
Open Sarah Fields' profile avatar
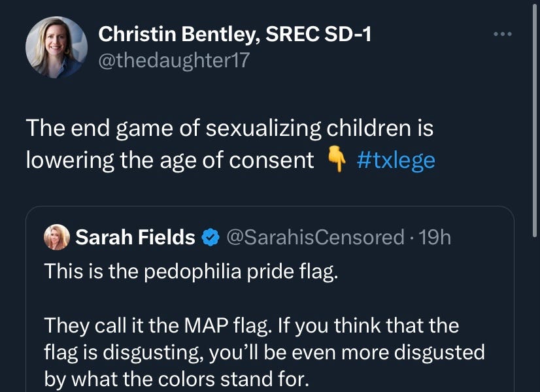coord(58,237)
